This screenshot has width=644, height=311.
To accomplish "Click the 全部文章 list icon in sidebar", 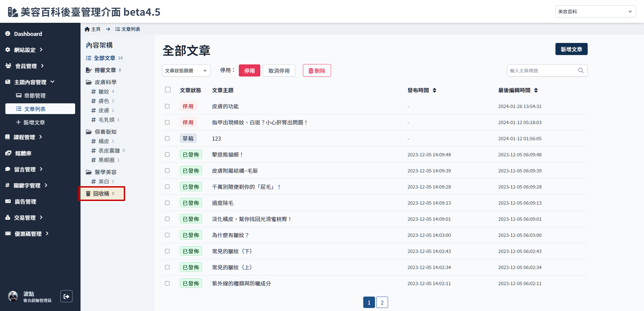I will [89, 58].
